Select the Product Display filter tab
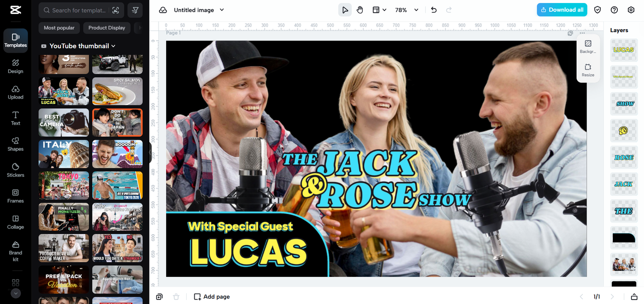Viewport: 644px width, 304px height. [x=107, y=28]
